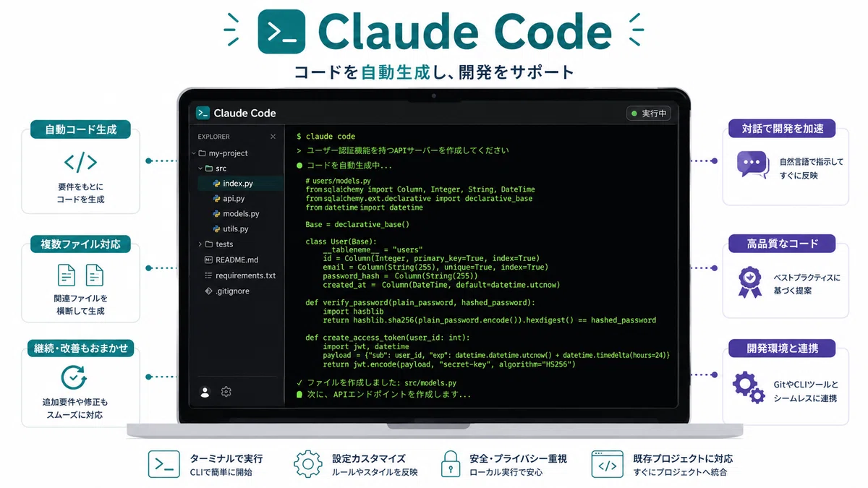The width and height of the screenshot is (868, 488).
Task: Click the 継続・改善もおまかせ label
Action: (x=80, y=348)
